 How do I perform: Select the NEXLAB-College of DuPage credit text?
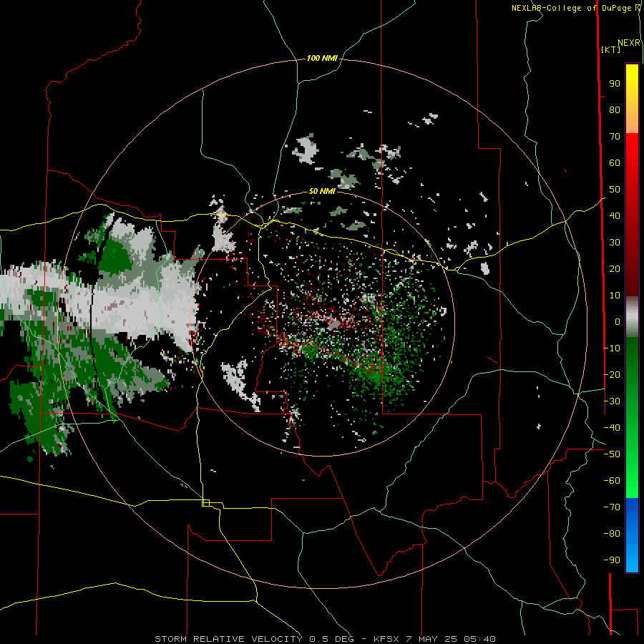coord(575,8)
